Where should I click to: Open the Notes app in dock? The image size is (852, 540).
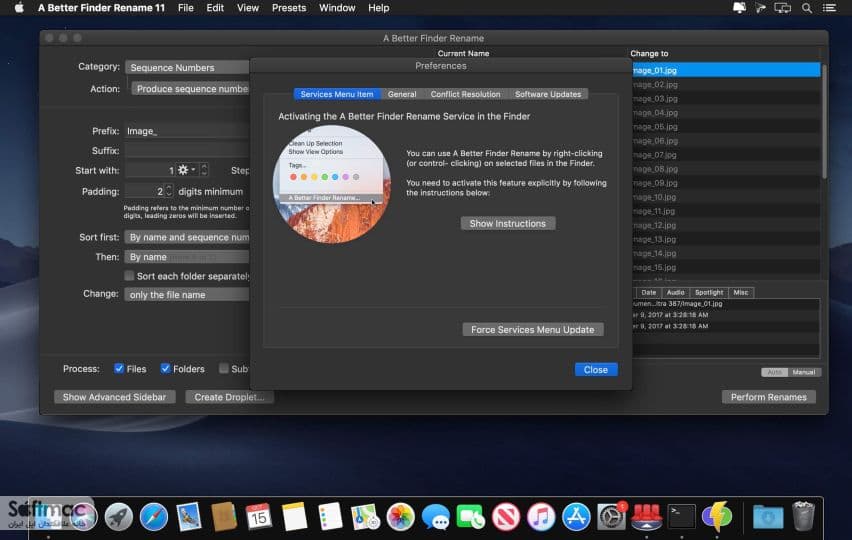[295, 516]
